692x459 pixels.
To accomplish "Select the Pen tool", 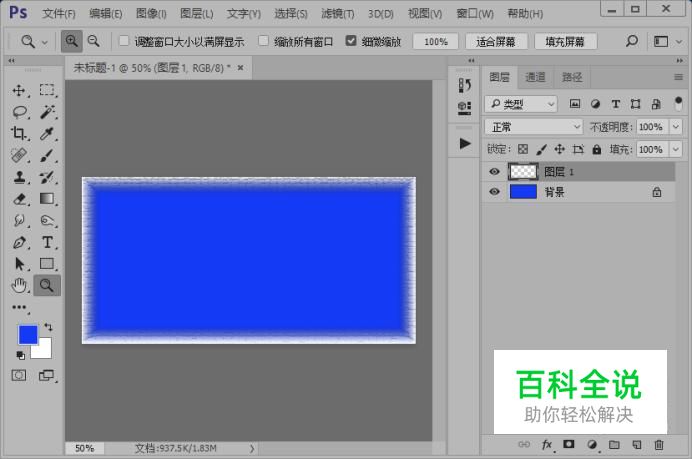I will click(19, 242).
